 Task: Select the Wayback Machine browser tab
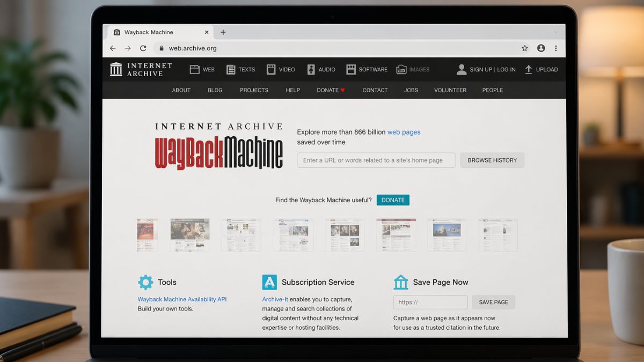[x=161, y=32]
